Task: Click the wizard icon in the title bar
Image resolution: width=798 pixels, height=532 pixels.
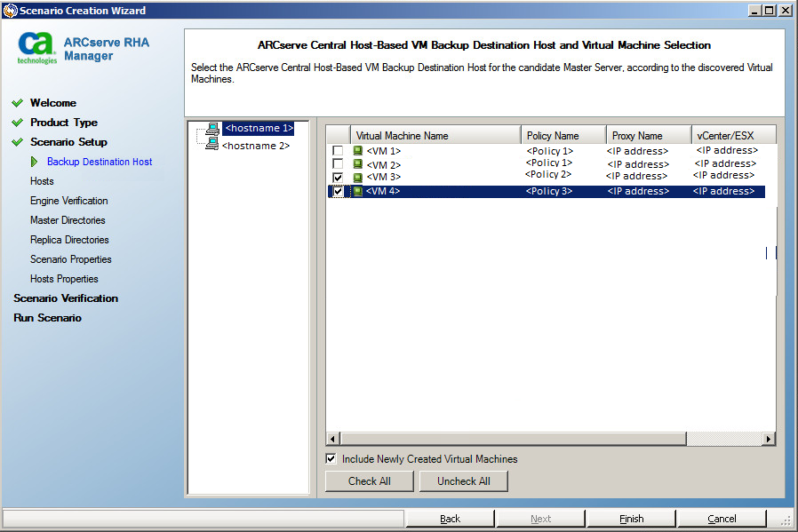Action: tap(9, 10)
